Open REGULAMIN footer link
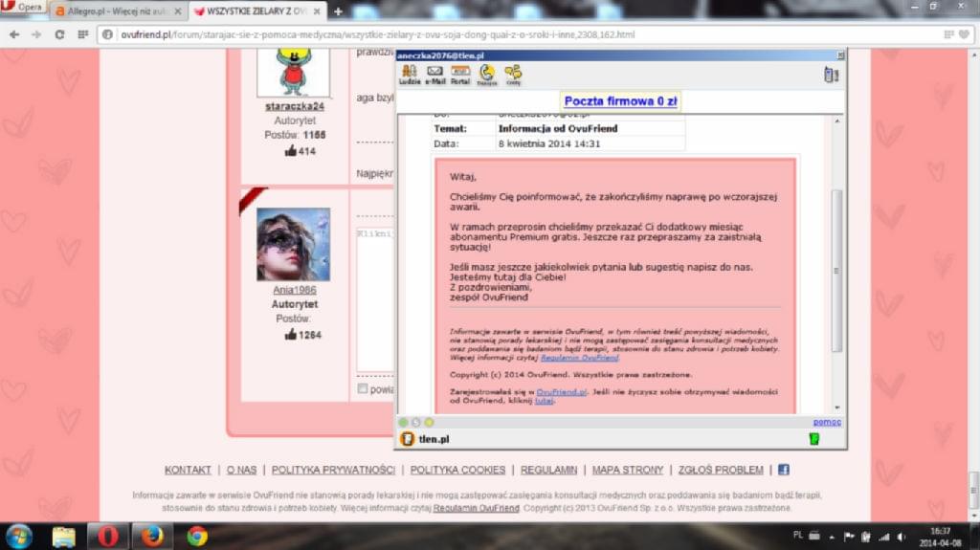The image size is (980, 550). pos(548,470)
